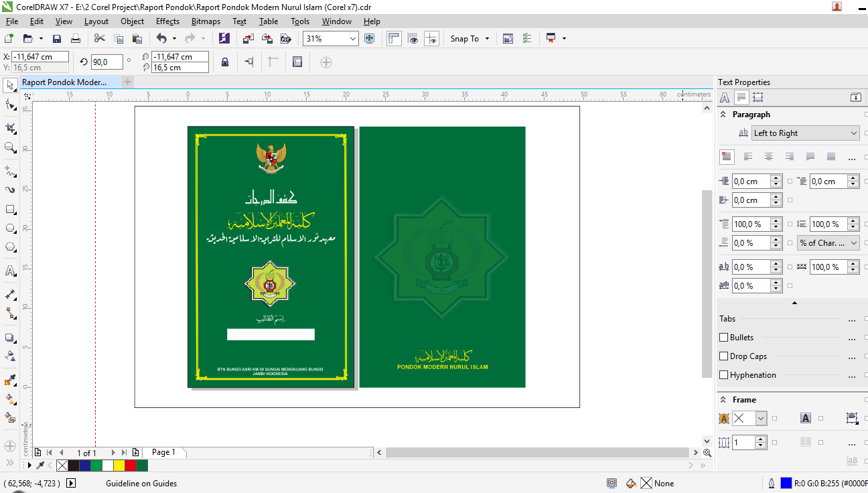This screenshot has height=493, width=868.
Task: Select the Pick tool
Action: (9, 85)
